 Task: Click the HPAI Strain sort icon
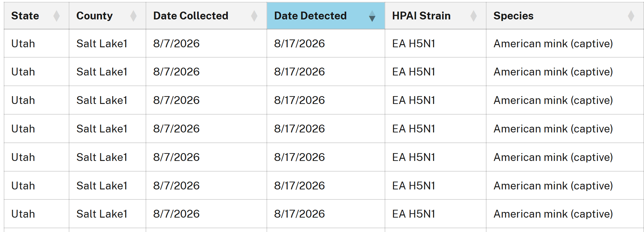[474, 16]
